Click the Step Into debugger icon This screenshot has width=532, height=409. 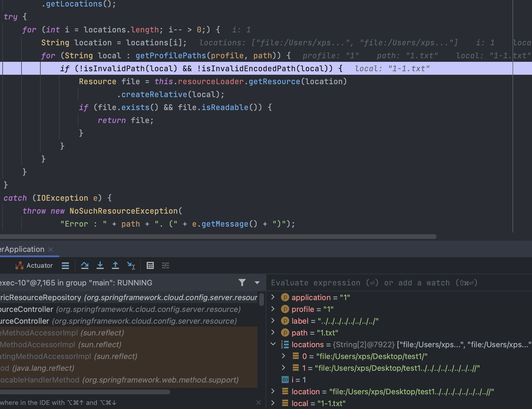point(100,265)
